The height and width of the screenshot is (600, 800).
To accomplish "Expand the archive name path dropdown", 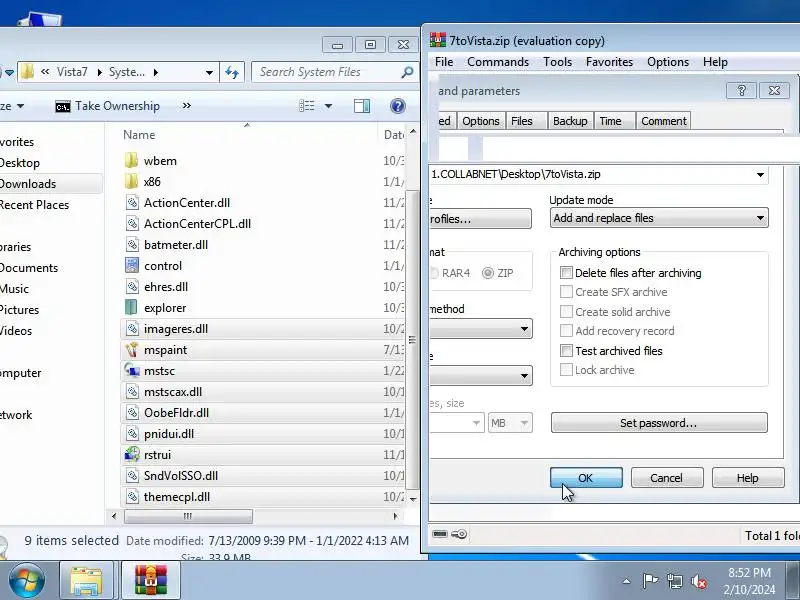I will coord(760,174).
